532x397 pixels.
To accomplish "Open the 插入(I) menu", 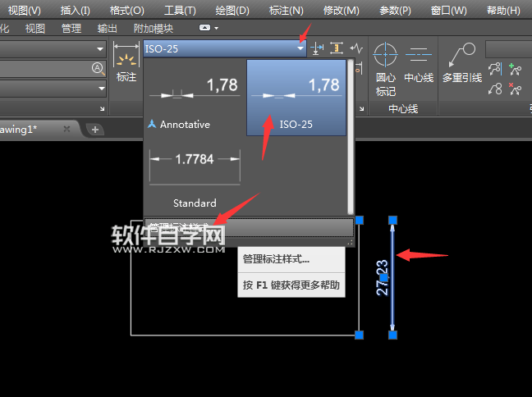I will [76, 11].
